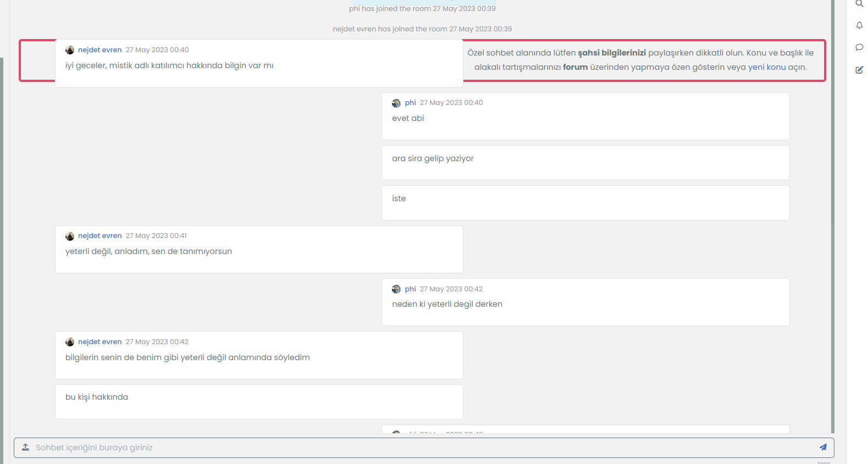Click phi username on the 00:42 message
Image resolution: width=868 pixels, height=464 pixels.
coord(410,289)
